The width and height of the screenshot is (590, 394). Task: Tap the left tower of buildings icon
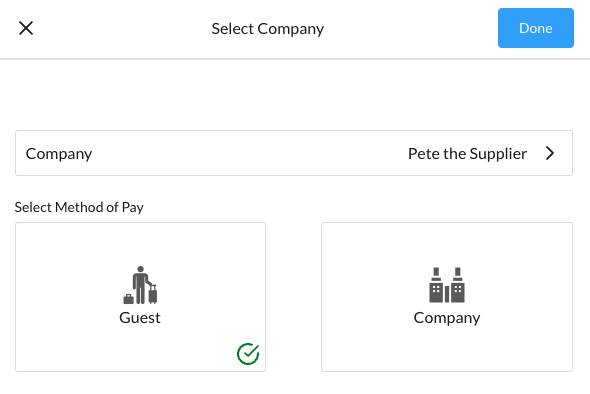click(x=436, y=285)
